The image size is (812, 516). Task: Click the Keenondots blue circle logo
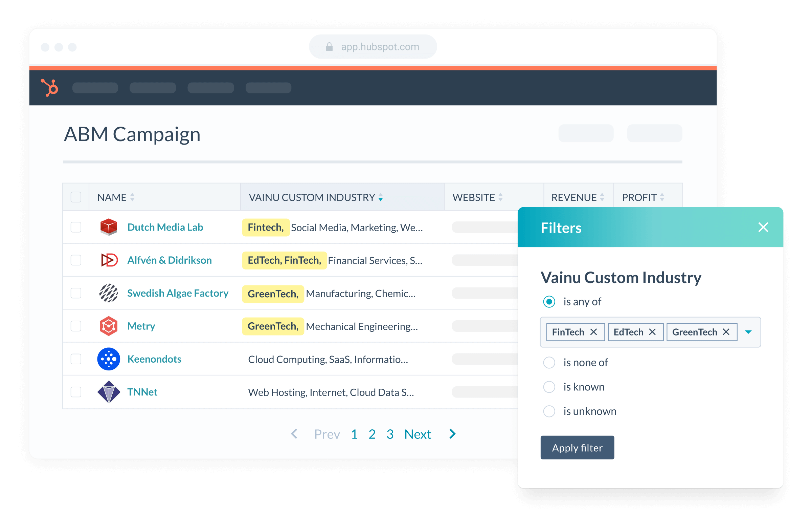pyautogui.click(x=109, y=359)
